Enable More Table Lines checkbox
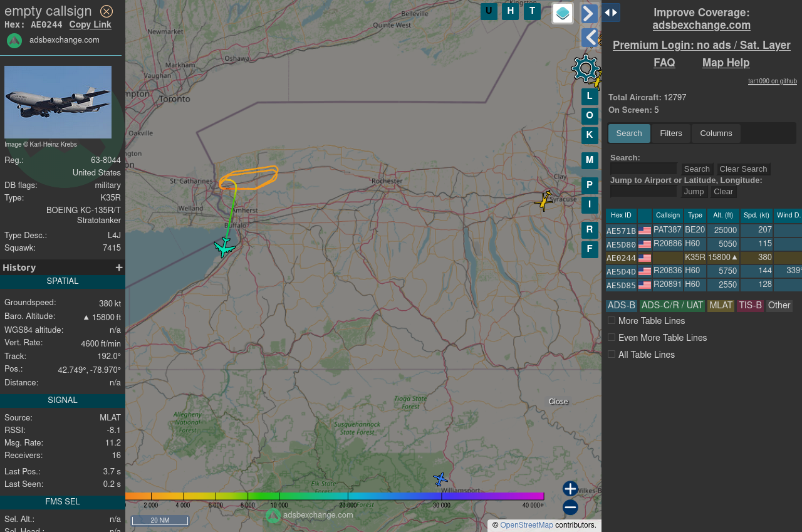 pyautogui.click(x=612, y=320)
